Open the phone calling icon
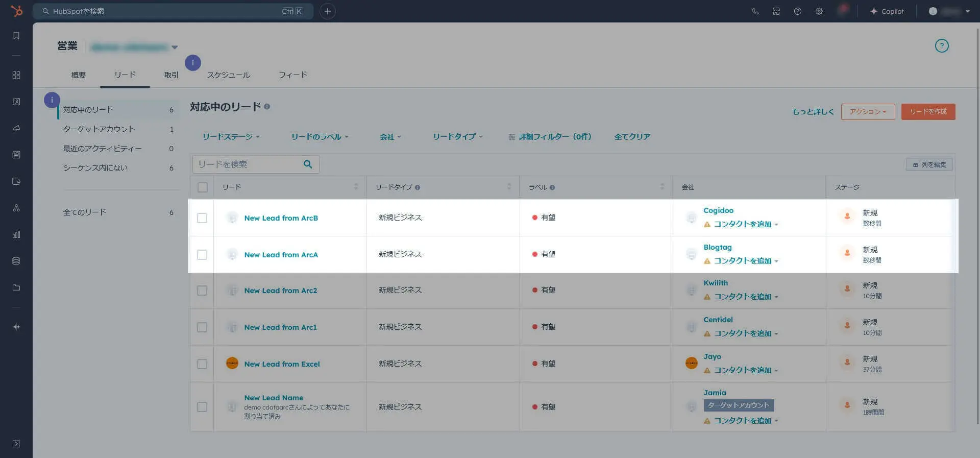 (x=755, y=11)
